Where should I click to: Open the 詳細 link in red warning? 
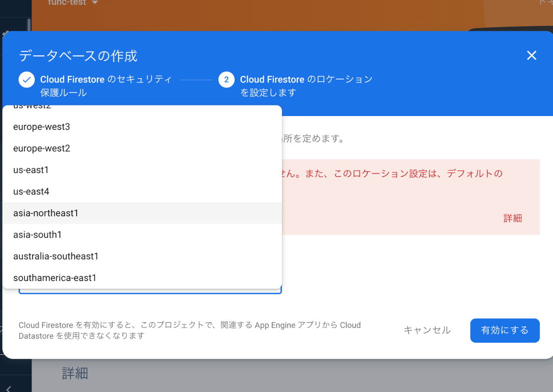coord(513,218)
